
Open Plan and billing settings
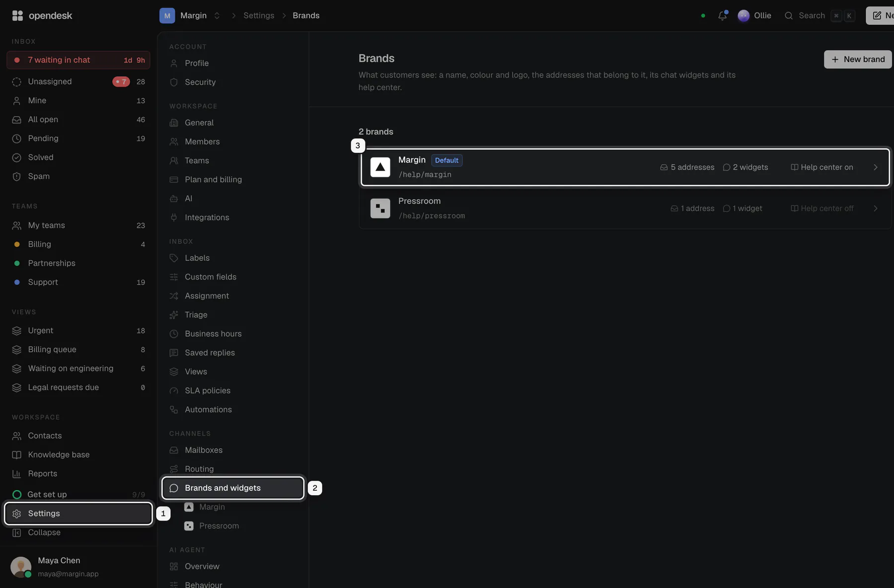tap(232, 180)
